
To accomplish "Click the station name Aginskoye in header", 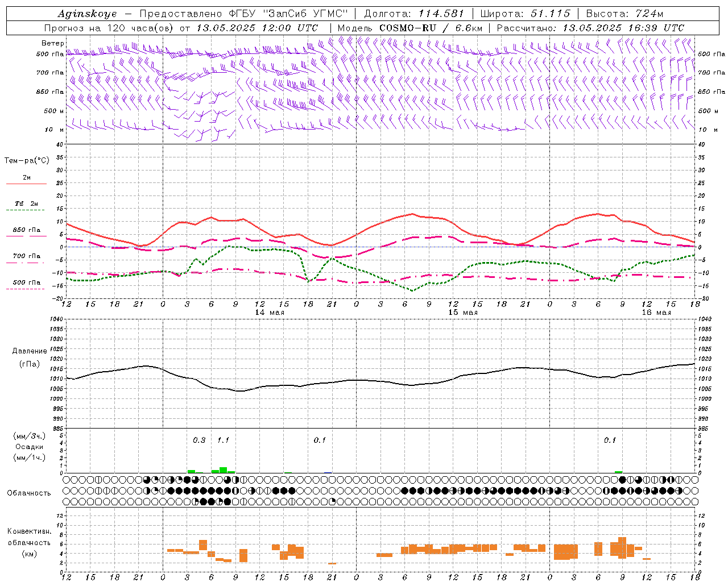I will click(87, 14).
